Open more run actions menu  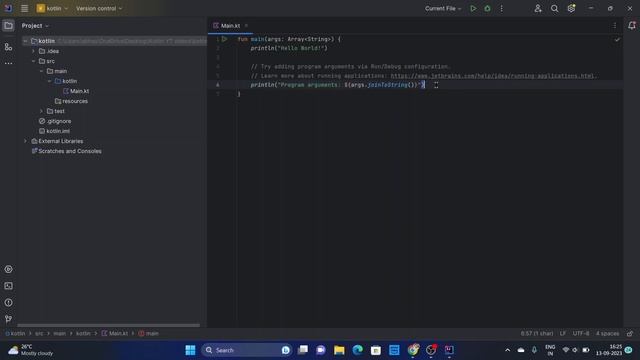502,8
